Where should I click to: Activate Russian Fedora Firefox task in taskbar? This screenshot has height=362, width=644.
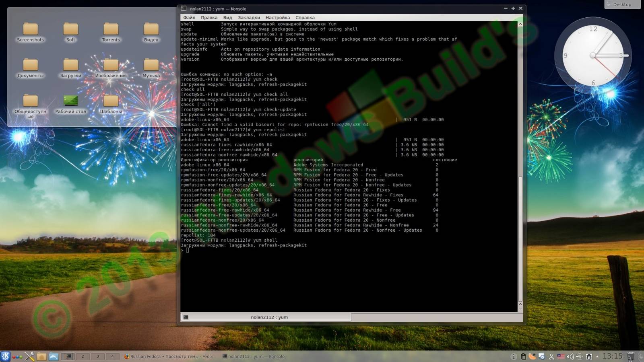[169, 356]
